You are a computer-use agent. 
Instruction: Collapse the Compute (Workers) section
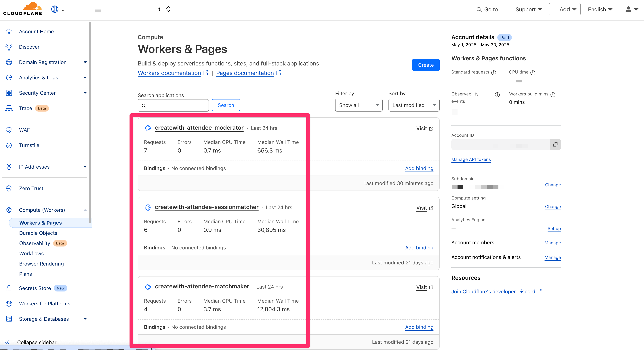(x=85, y=210)
